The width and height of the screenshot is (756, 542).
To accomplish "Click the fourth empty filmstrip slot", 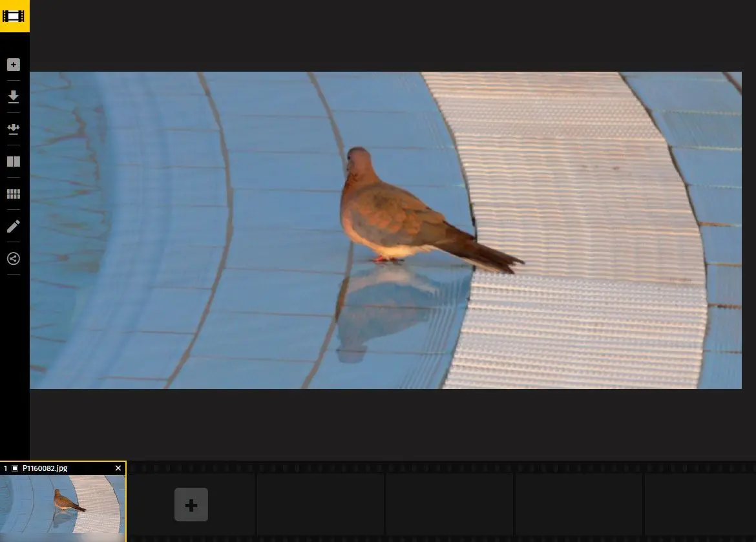I will pos(450,505).
